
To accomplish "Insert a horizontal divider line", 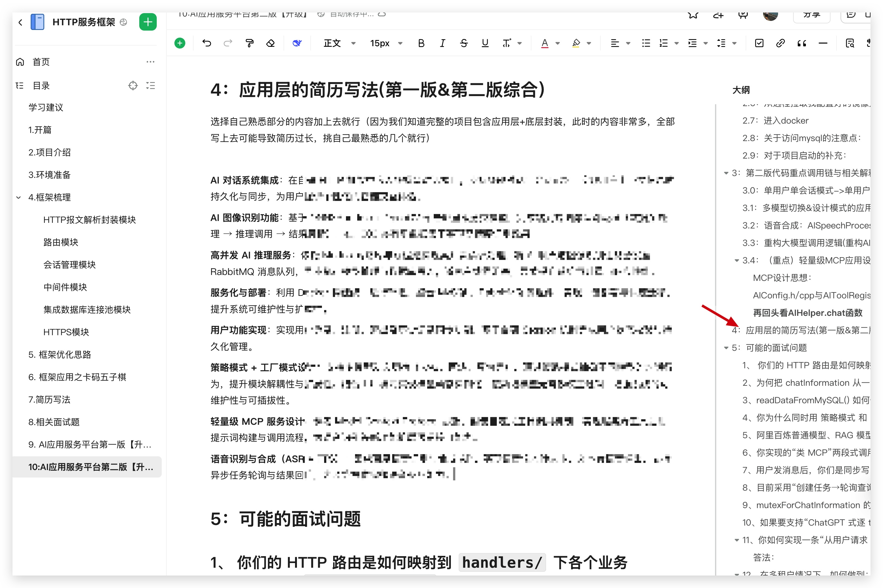I will point(823,43).
